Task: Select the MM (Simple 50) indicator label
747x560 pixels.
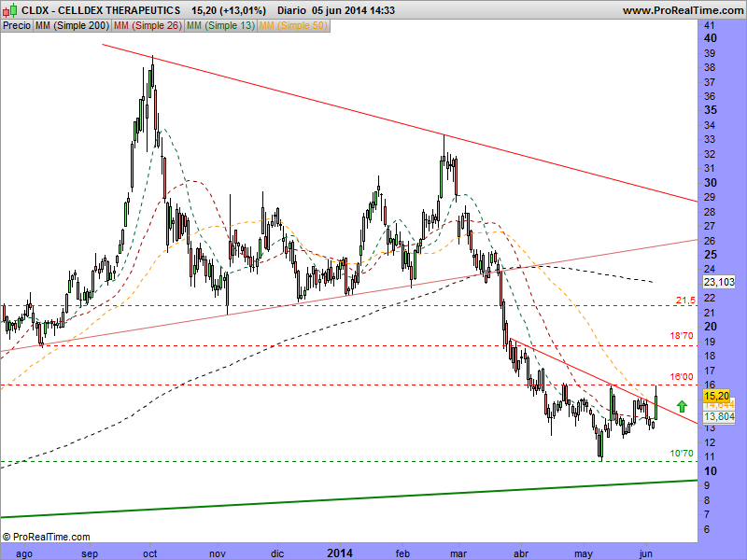Action: coord(293,26)
